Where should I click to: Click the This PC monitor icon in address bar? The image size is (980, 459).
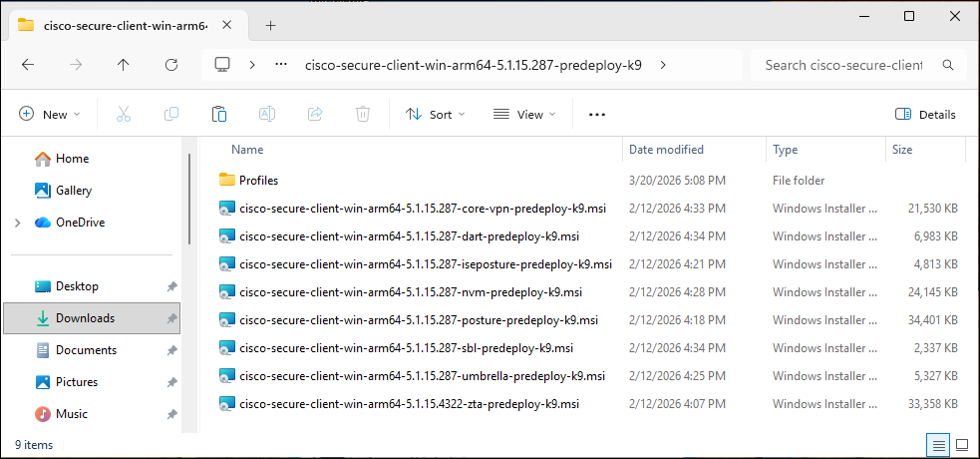click(x=222, y=65)
